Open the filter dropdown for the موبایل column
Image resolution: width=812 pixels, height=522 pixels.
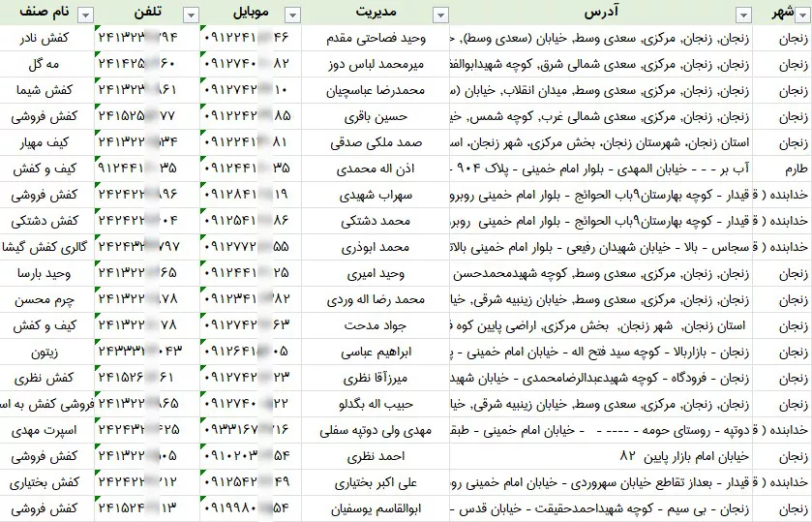[292, 15]
